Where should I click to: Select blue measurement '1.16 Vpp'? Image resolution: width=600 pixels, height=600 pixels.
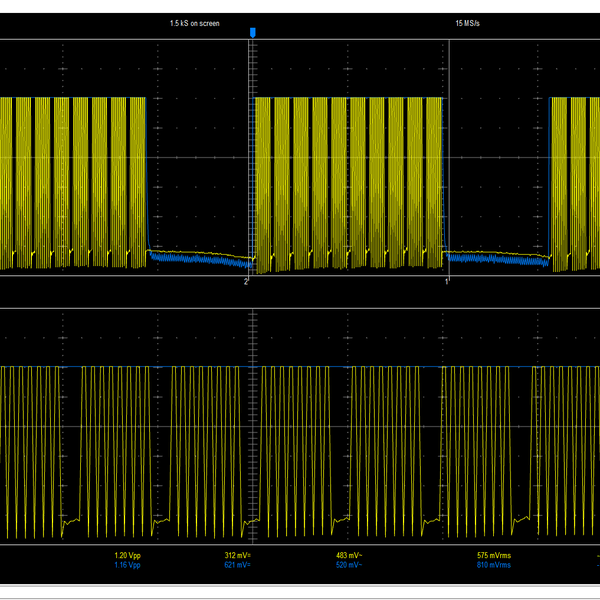(x=127, y=565)
